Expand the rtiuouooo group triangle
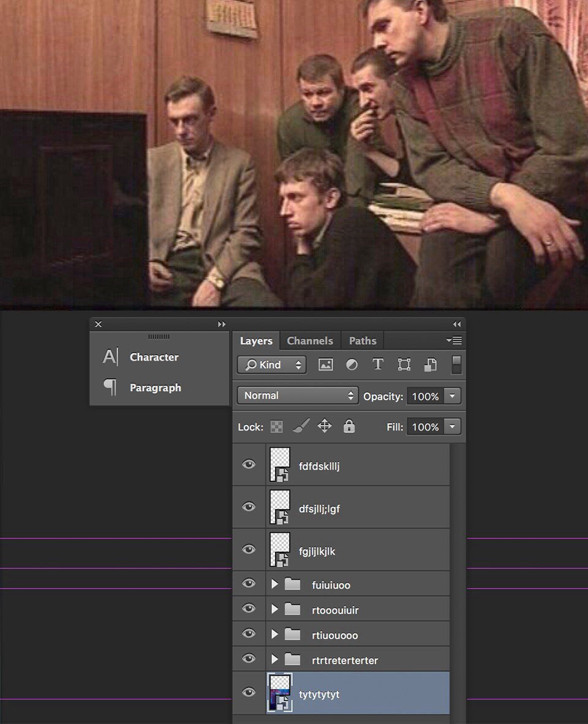This screenshot has width=588, height=724. (274, 634)
